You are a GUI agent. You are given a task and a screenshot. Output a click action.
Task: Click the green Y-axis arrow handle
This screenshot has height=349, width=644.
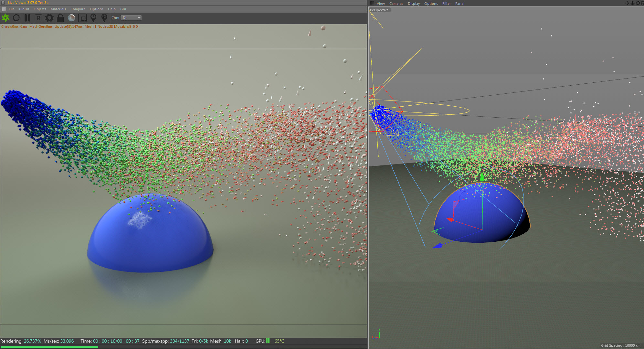coord(482,177)
